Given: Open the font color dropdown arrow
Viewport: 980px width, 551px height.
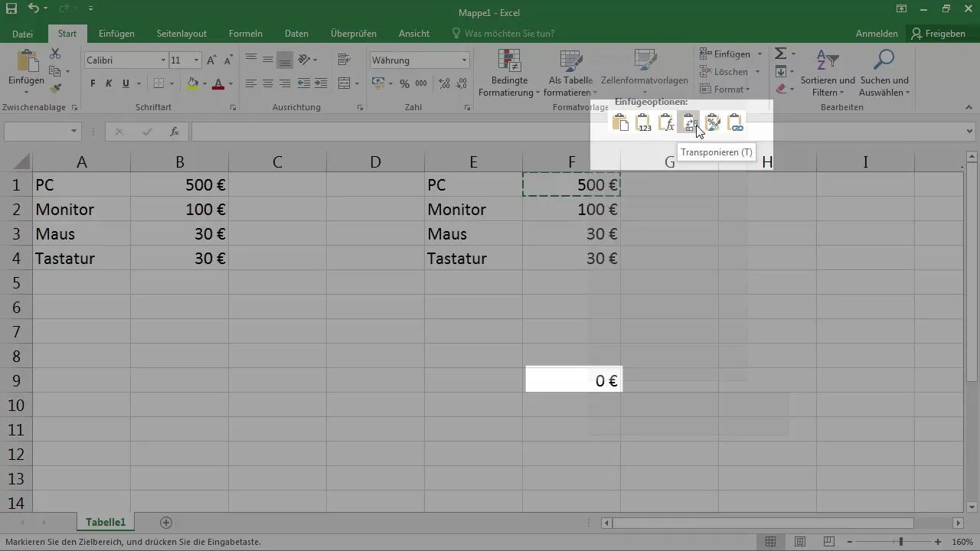Looking at the screenshot, I should (231, 83).
